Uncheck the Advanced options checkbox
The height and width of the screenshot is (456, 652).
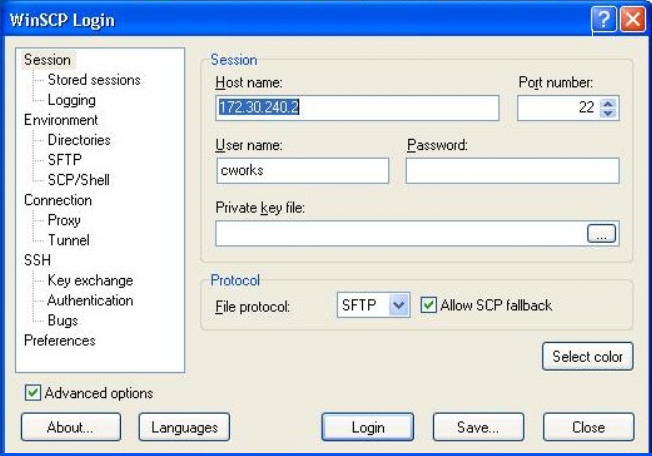coord(32,393)
